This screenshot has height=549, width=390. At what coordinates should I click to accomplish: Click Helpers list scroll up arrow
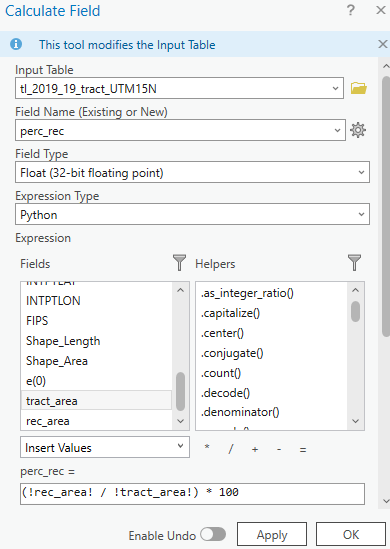355,290
